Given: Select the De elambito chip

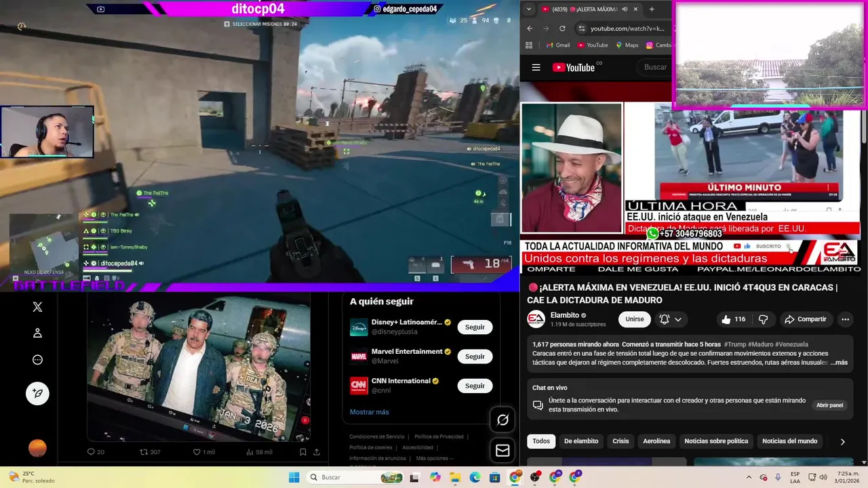Looking at the screenshot, I should 581,441.
